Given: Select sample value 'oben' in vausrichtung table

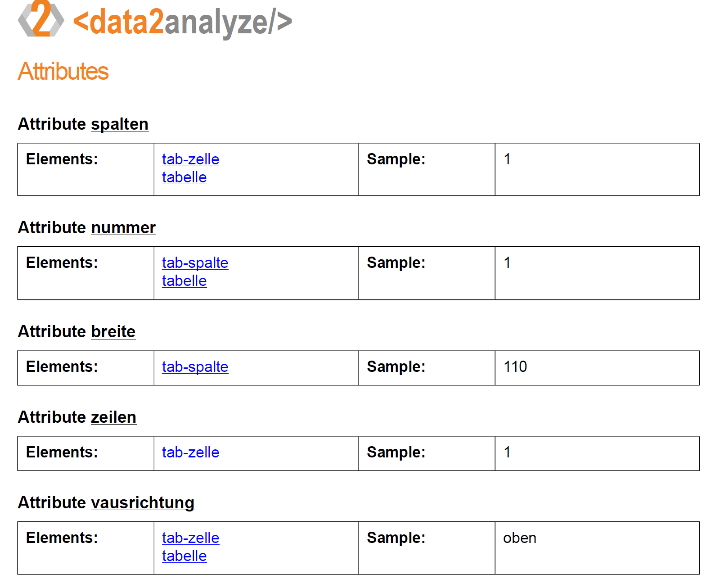Looking at the screenshot, I should [x=519, y=538].
